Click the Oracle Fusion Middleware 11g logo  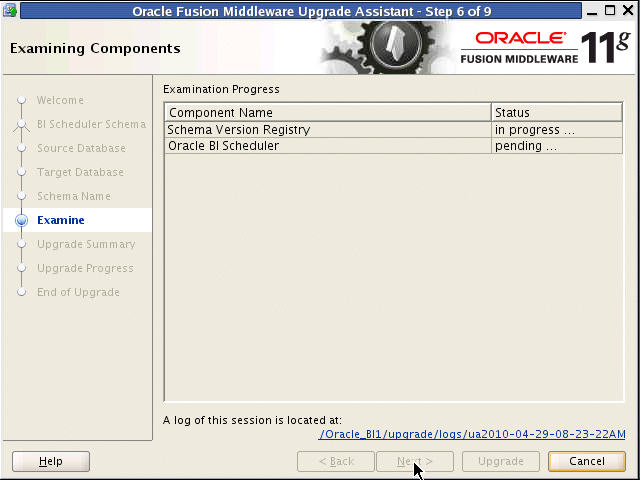[x=546, y=47]
